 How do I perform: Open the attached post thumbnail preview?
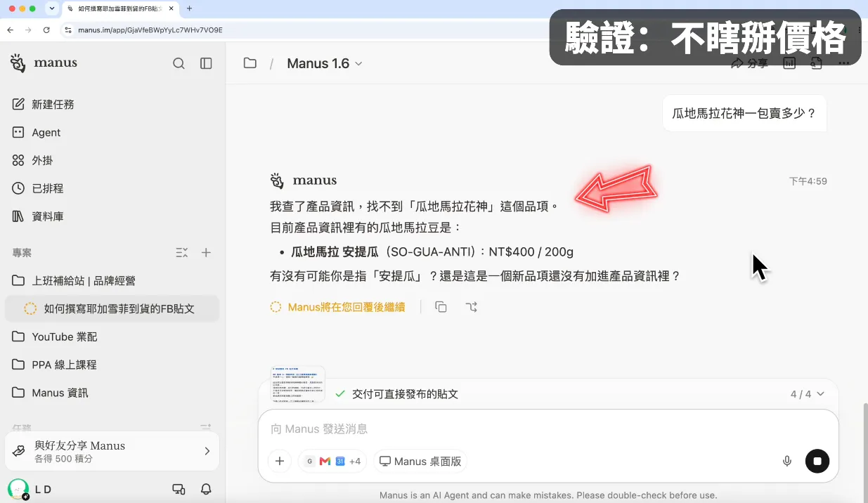point(298,384)
